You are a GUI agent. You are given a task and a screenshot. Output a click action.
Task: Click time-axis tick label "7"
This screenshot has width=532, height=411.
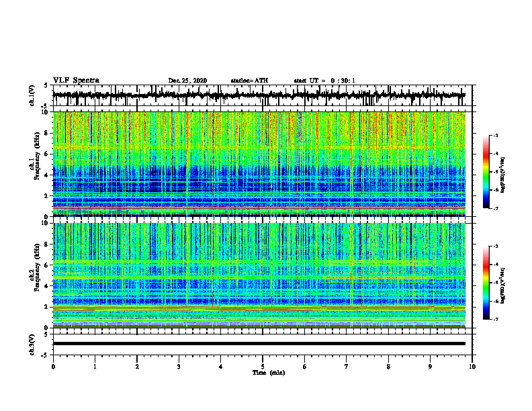coord(347,367)
